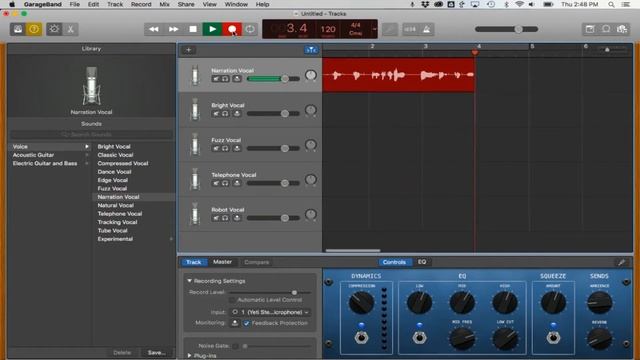Start playback with the Play button
Viewport: 640px width, 360px height.
tap(212, 29)
